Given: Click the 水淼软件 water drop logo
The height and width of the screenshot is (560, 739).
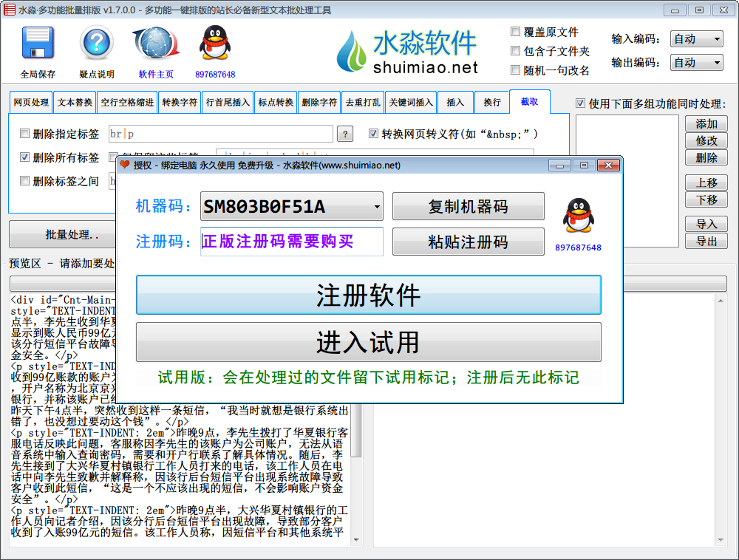Looking at the screenshot, I should [352, 51].
